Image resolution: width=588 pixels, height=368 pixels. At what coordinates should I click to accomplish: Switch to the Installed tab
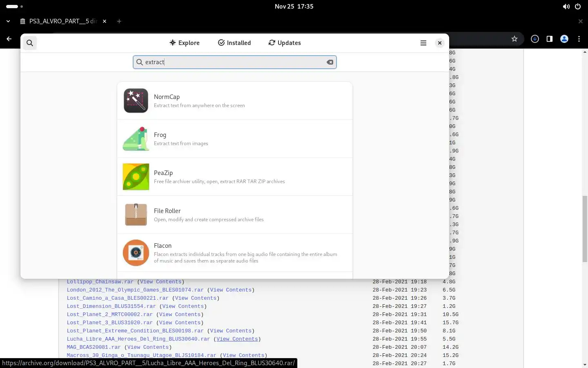point(234,43)
